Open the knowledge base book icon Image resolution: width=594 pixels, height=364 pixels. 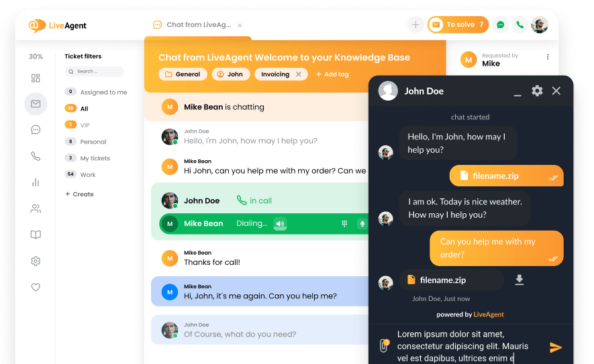pyautogui.click(x=36, y=235)
